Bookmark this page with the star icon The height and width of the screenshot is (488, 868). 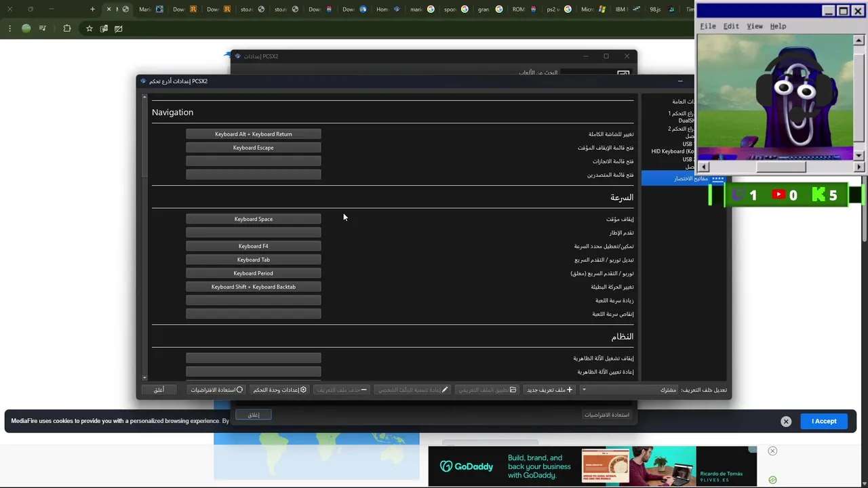click(x=89, y=28)
